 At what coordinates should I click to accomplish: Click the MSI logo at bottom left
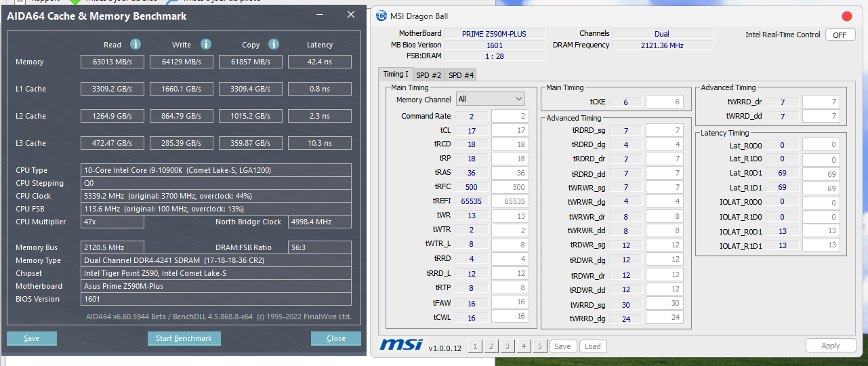click(x=401, y=345)
